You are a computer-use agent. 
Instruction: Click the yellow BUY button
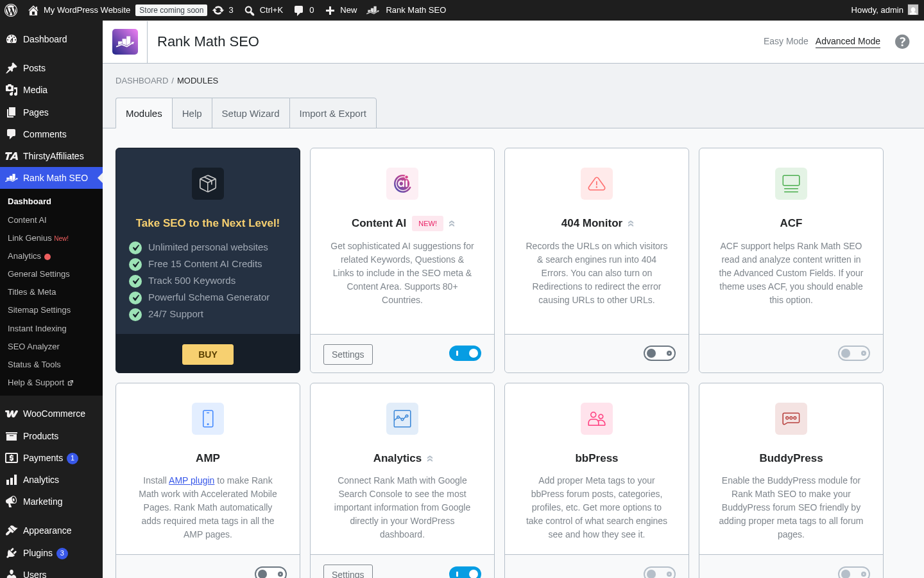[x=208, y=355]
